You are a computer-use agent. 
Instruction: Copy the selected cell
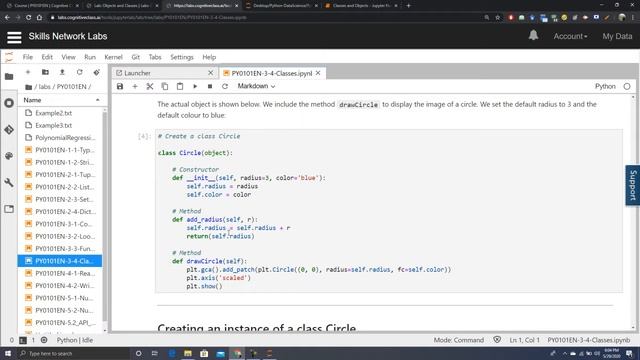click(x=165, y=86)
